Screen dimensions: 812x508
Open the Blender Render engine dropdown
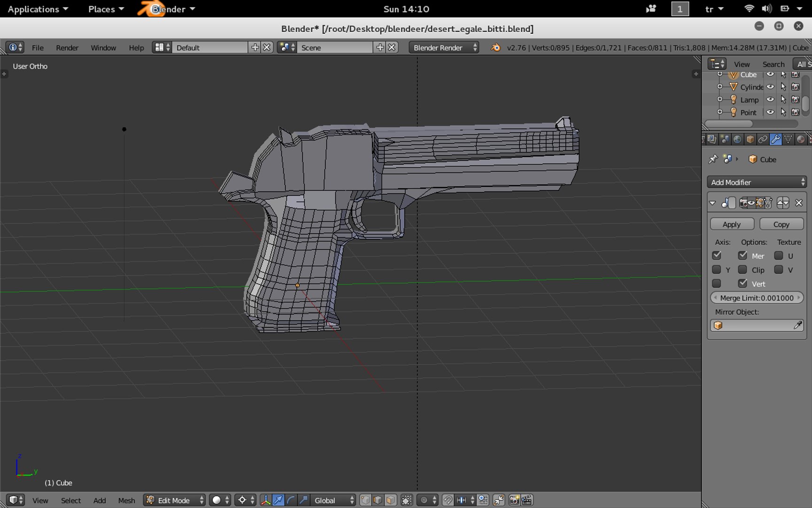(x=444, y=48)
